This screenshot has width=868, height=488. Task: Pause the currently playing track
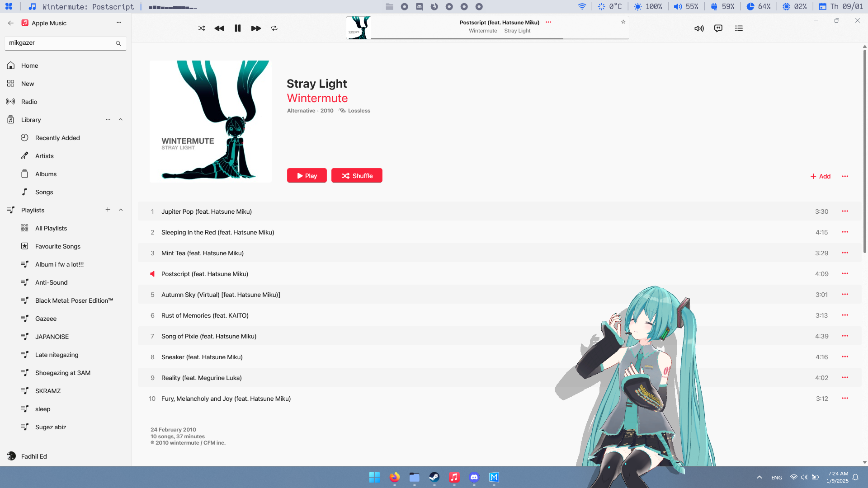point(238,28)
